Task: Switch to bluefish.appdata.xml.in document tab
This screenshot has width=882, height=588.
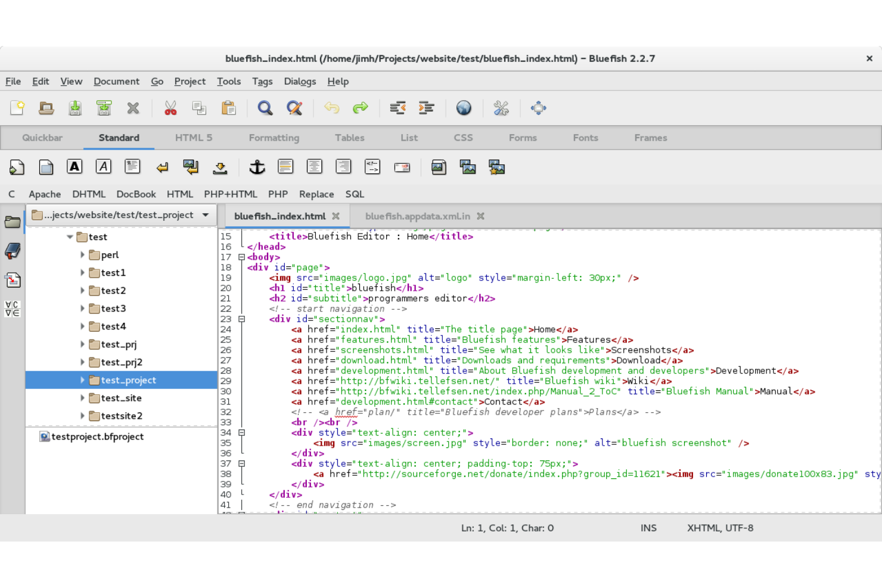Action: coord(418,216)
